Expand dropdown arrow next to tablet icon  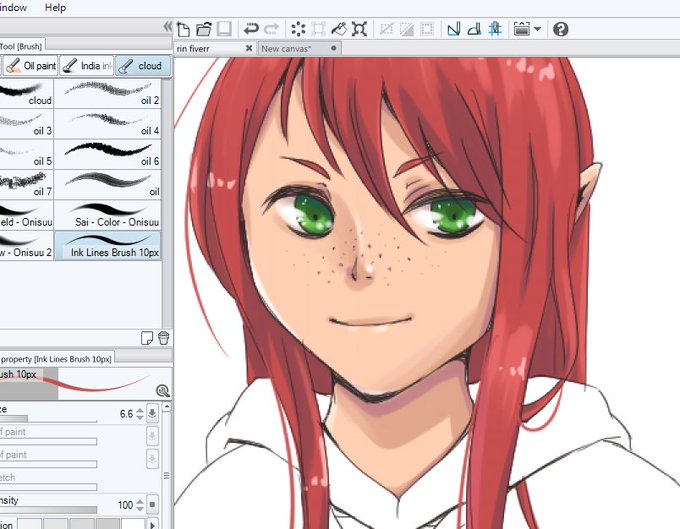click(x=537, y=29)
